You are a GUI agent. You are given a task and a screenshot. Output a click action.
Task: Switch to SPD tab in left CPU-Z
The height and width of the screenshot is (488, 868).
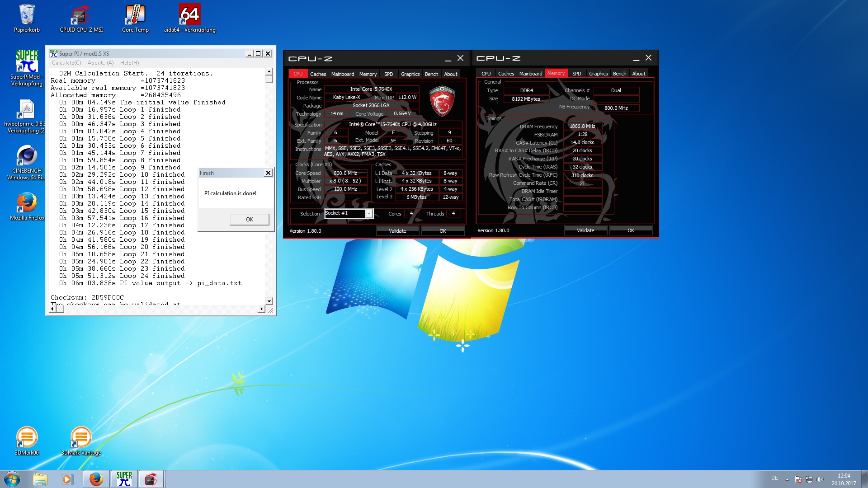388,74
